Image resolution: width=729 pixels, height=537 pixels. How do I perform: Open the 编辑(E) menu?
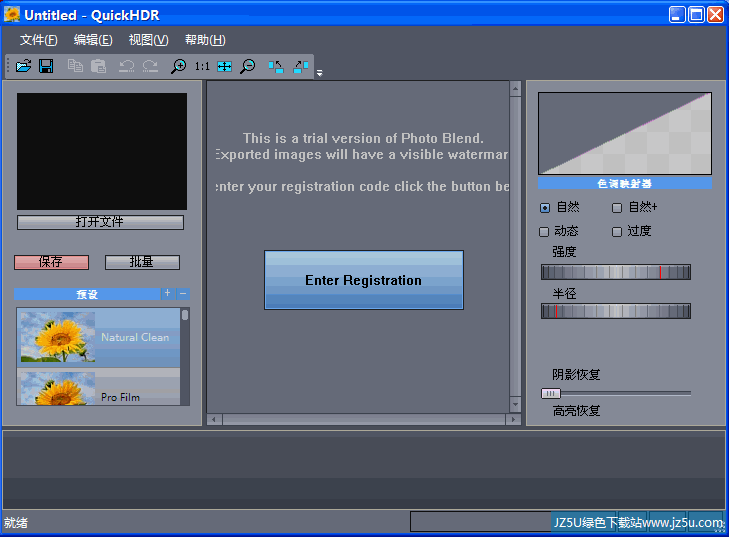(93, 40)
